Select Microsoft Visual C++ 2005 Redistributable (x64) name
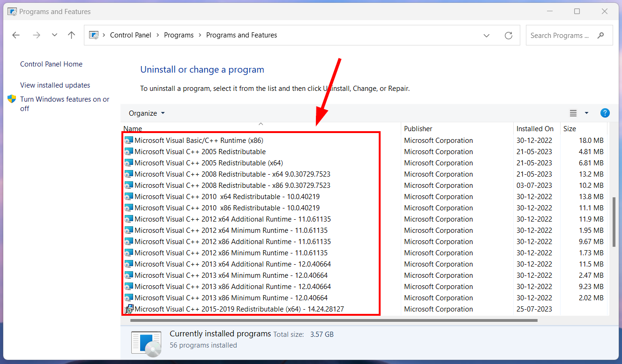Image resolution: width=622 pixels, height=364 pixels. click(x=209, y=163)
